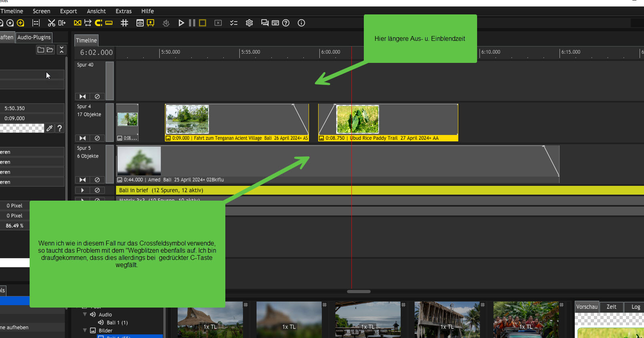
Task: Disable Spur 5 with its crossed-circle icon
Action: 97,180
